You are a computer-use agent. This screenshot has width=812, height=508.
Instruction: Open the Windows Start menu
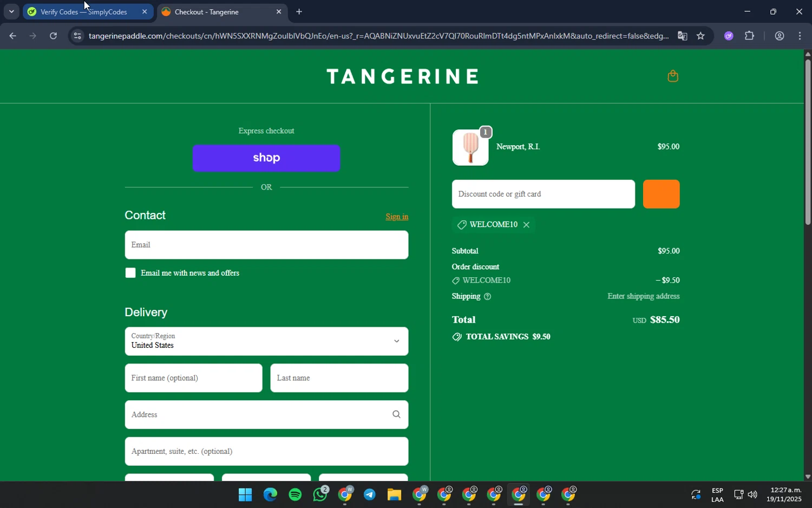pyautogui.click(x=245, y=494)
